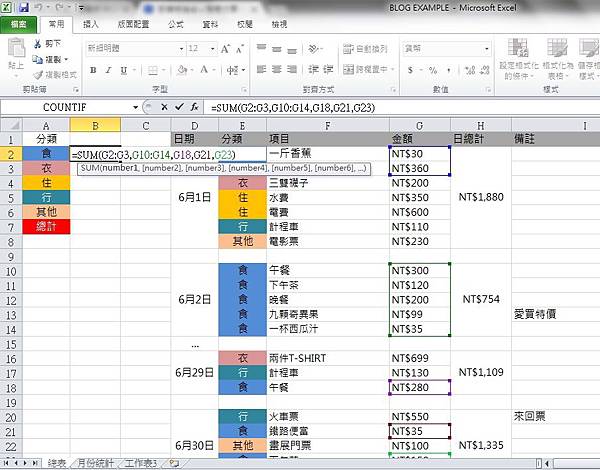Screen dimensions: 600x470
Task: Select bottom vertical alignment
Action: click(x=292, y=50)
